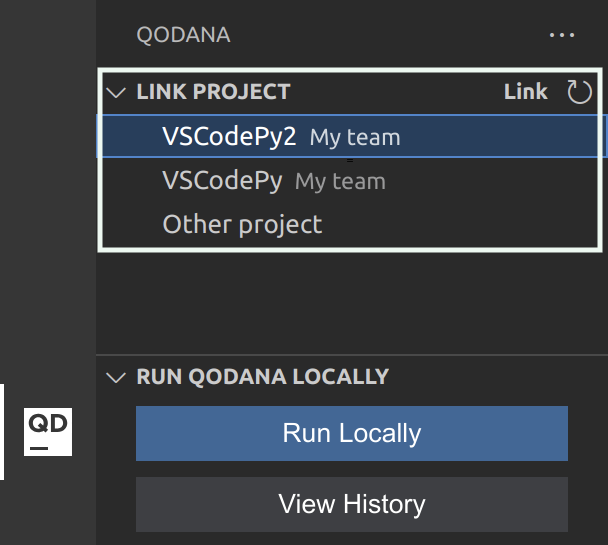Collapse the Run Qodana Locally chevron

point(116,377)
